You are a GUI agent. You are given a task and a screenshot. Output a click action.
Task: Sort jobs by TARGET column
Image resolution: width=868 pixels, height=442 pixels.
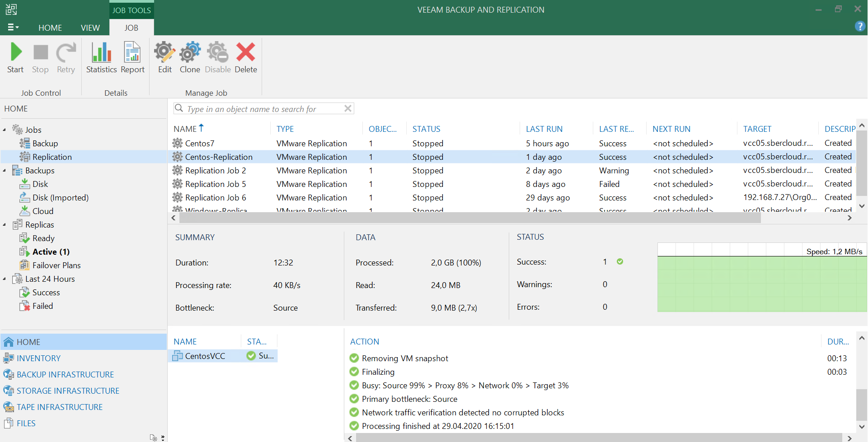point(757,129)
